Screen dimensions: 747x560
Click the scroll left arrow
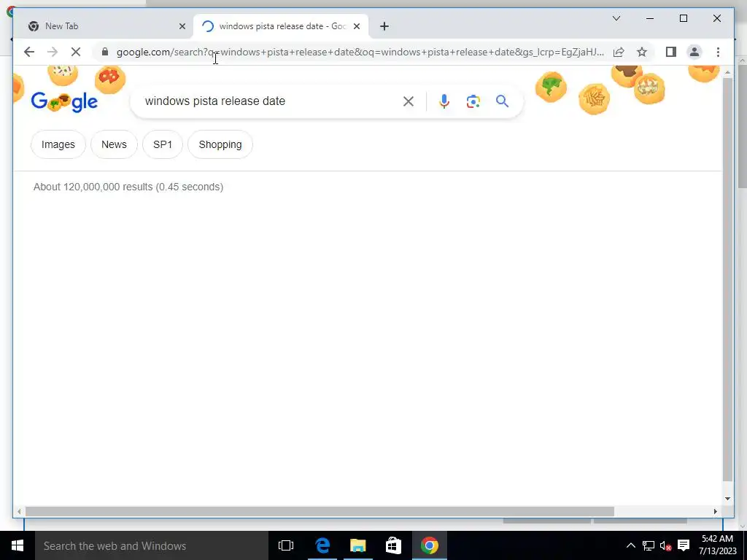click(19, 511)
